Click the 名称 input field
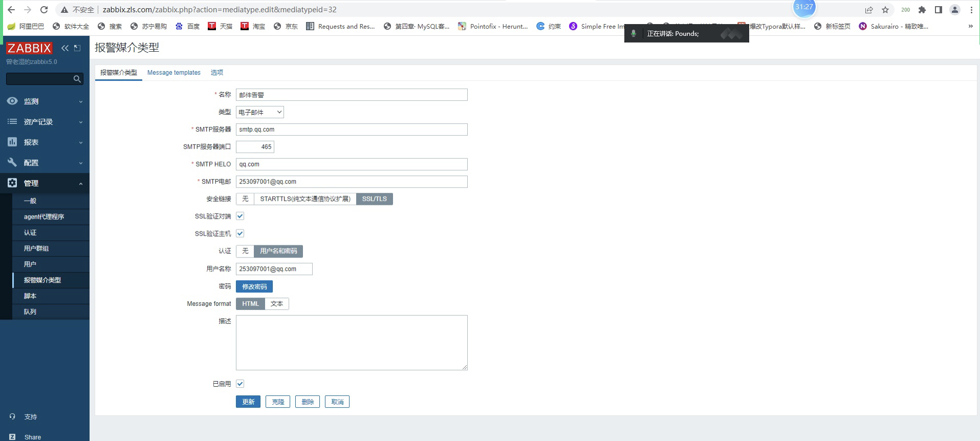This screenshot has width=980, height=441. click(x=352, y=95)
